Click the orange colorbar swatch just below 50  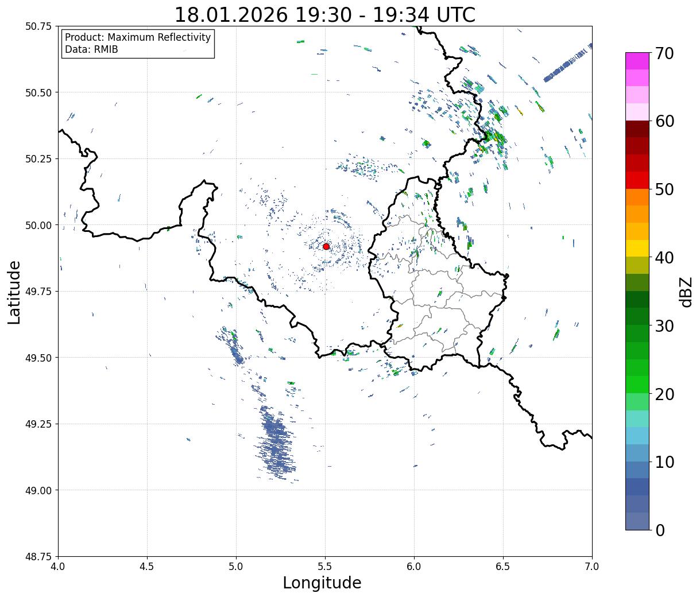tap(637, 197)
